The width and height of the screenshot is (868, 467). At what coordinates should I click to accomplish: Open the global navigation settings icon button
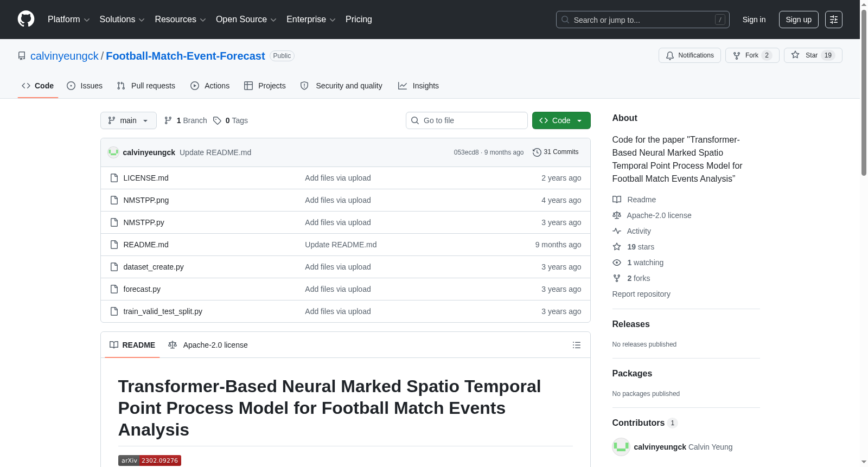pos(834,20)
